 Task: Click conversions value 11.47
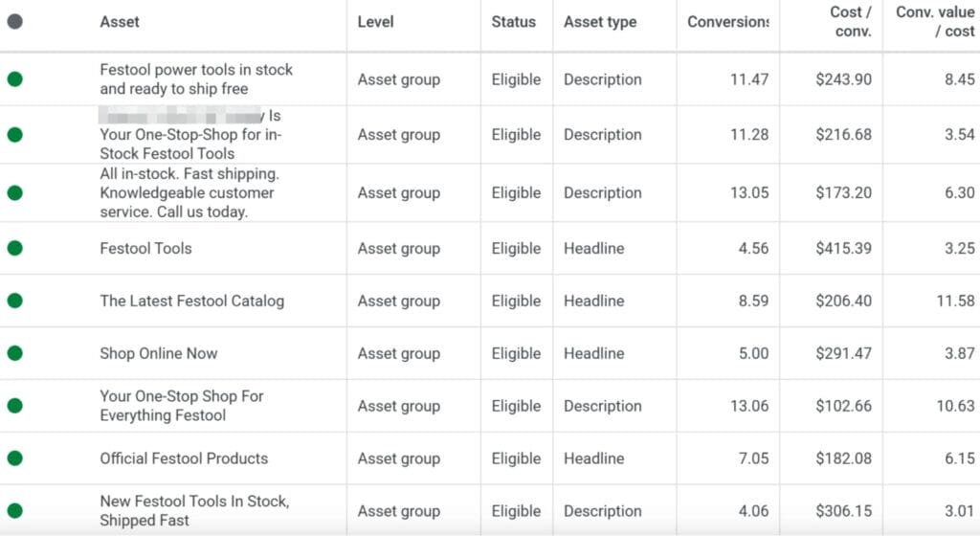click(749, 79)
